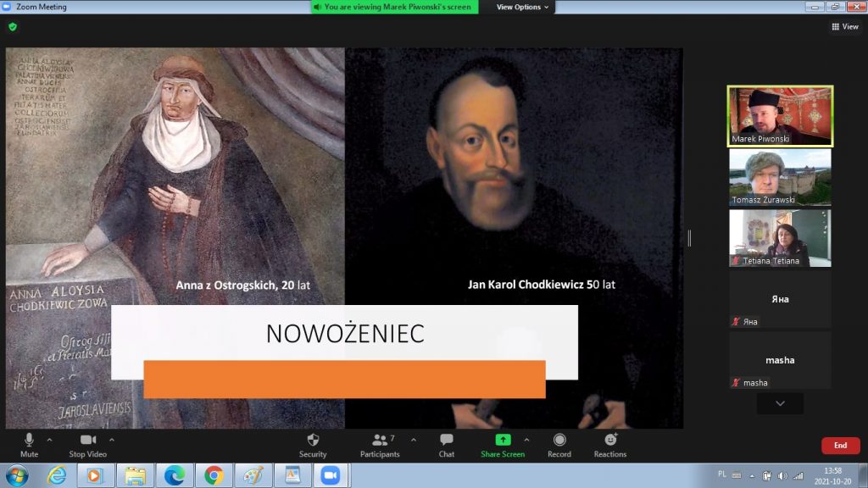Start recording with the Record button

pyautogui.click(x=559, y=441)
